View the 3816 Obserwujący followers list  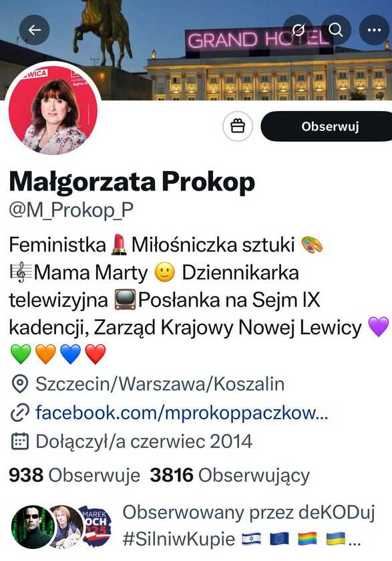[x=230, y=475]
